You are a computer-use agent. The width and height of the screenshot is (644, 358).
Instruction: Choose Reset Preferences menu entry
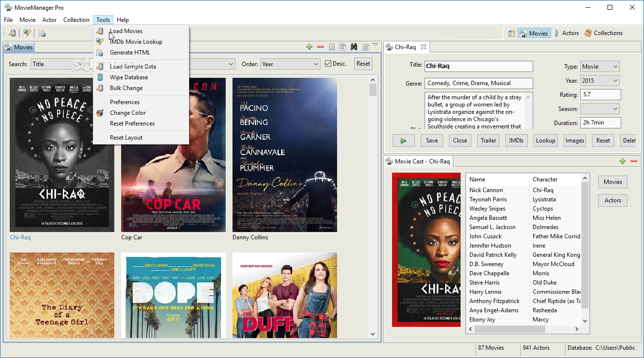click(x=141, y=124)
